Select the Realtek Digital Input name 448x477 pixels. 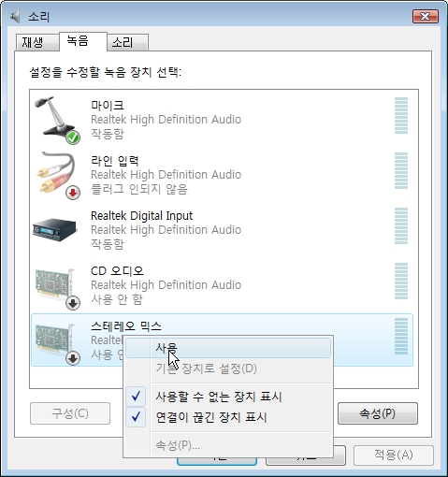click(141, 216)
